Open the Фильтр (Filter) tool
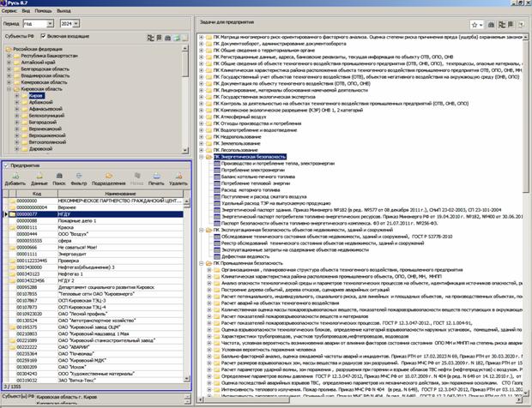This screenshot has height=408, width=532. pyautogui.click(x=80, y=177)
